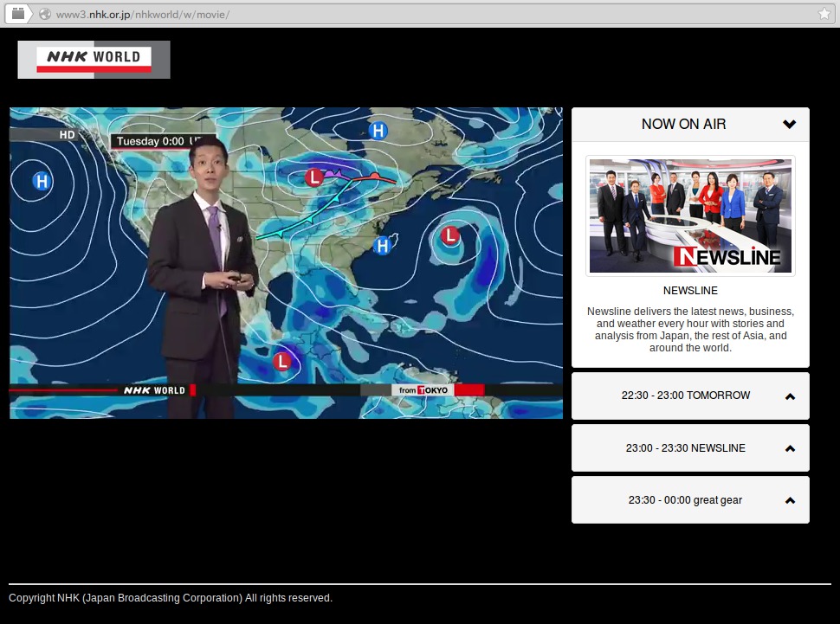Click the bookmark star in address bar
The image size is (840, 624).
pyautogui.click(x=824, y=14)
